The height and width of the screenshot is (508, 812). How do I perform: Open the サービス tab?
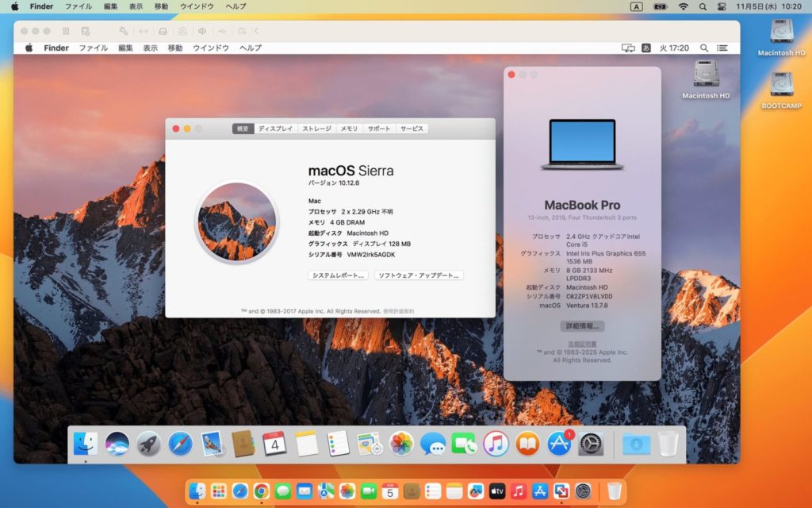412,129
